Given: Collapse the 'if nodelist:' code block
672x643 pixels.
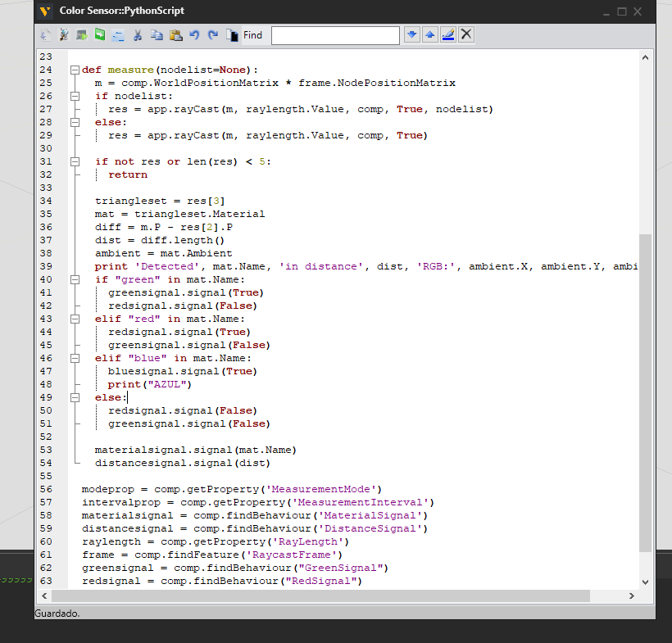Looking at the screenshot, I should click(x=75, y=97).
